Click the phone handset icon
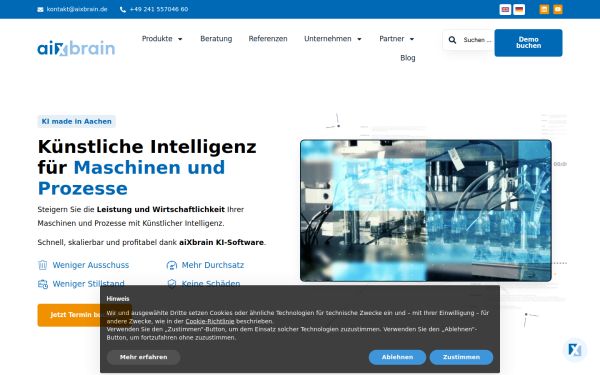This screenshot has width=600, height=375. point(123,10)
